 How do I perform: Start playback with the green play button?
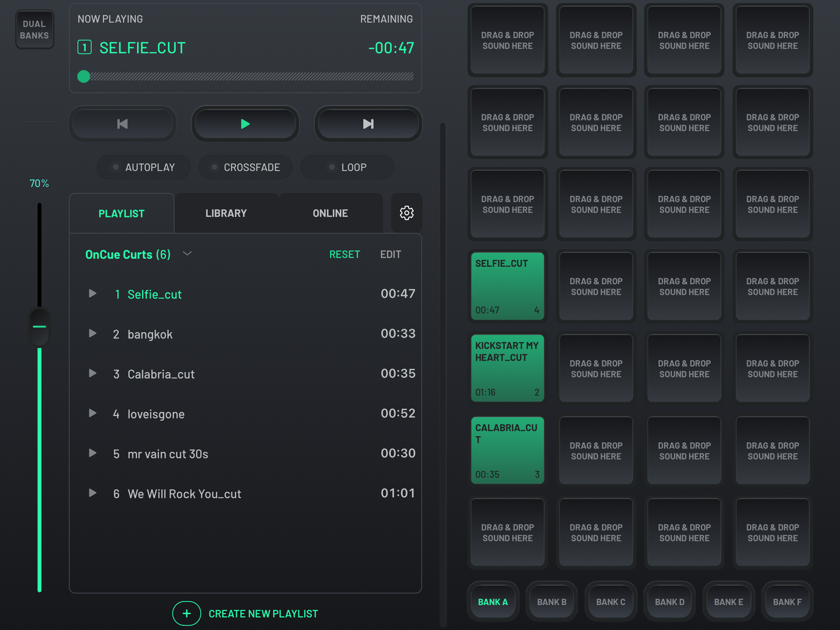[245, 124]
